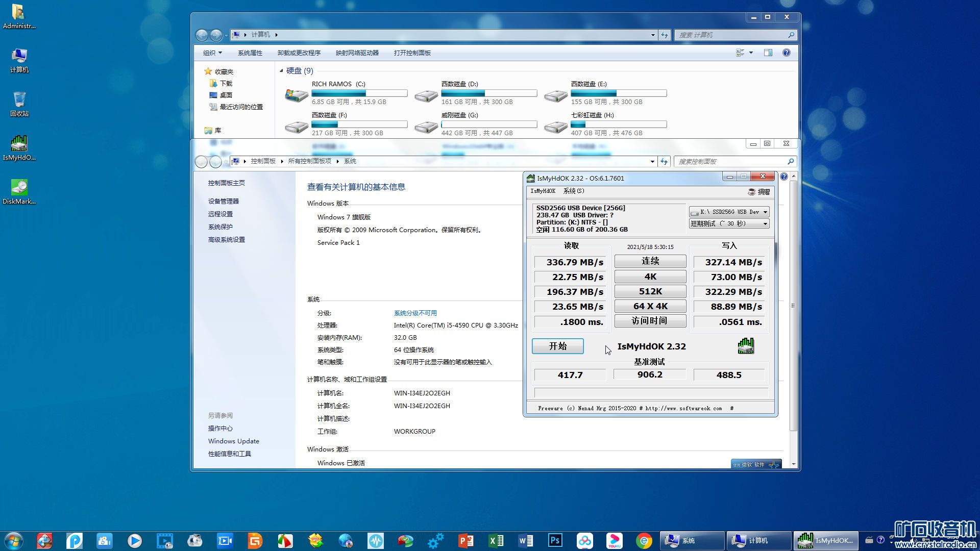Click the 系统分级不可用 link
Viewport: 980px width, 551px height.
415,313
